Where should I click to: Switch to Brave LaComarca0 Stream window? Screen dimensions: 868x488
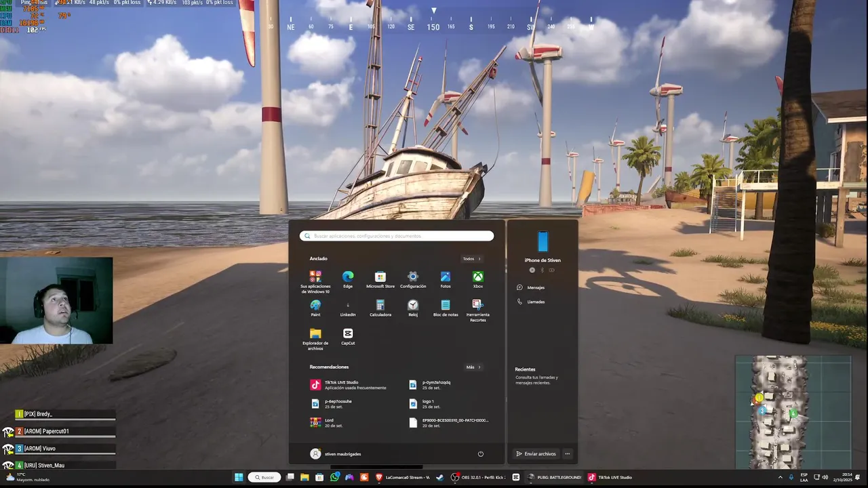tap(403, 477)
